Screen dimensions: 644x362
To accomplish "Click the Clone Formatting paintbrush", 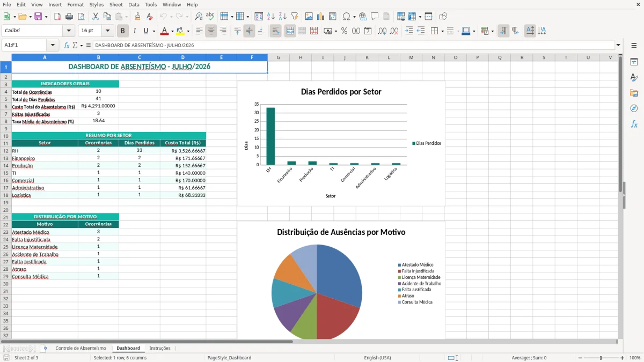I will pyautogui.click(x=138, y=17).
